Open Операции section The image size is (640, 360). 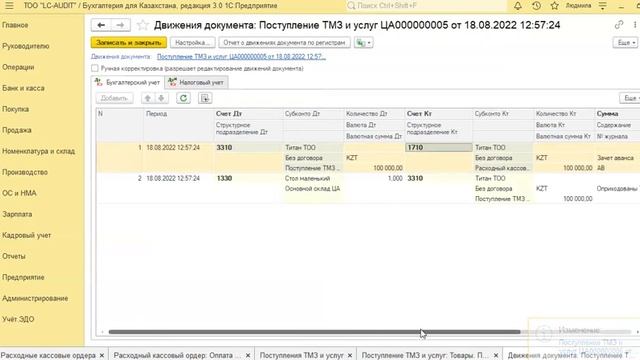(x=18, y=67)
